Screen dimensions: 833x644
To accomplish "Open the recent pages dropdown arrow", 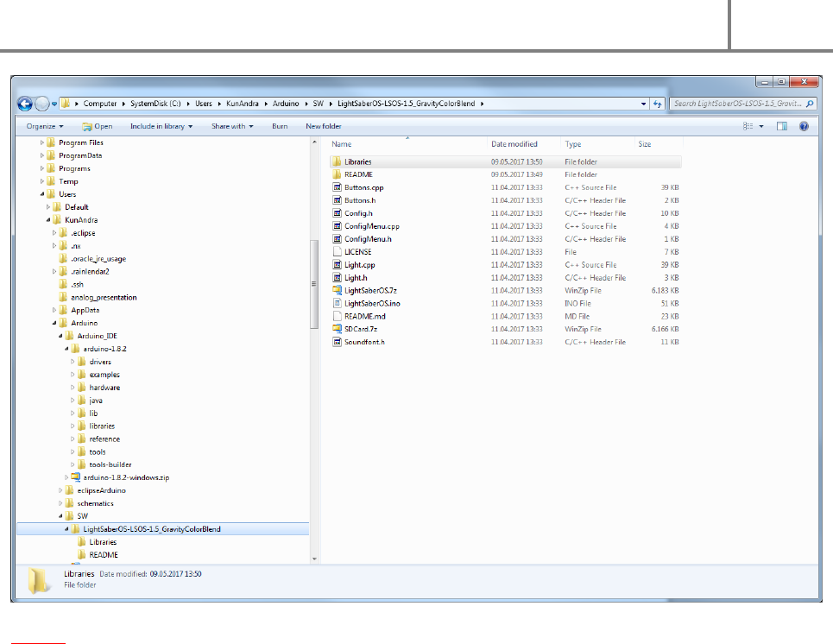I will (54, 104).
